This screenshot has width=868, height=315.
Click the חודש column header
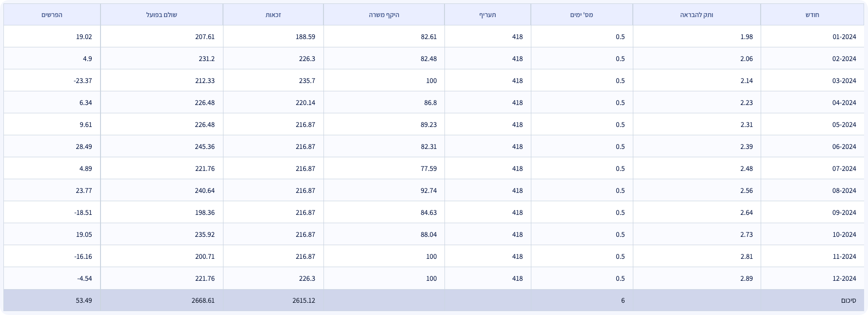pyautogui.click(x=812, y=15)
